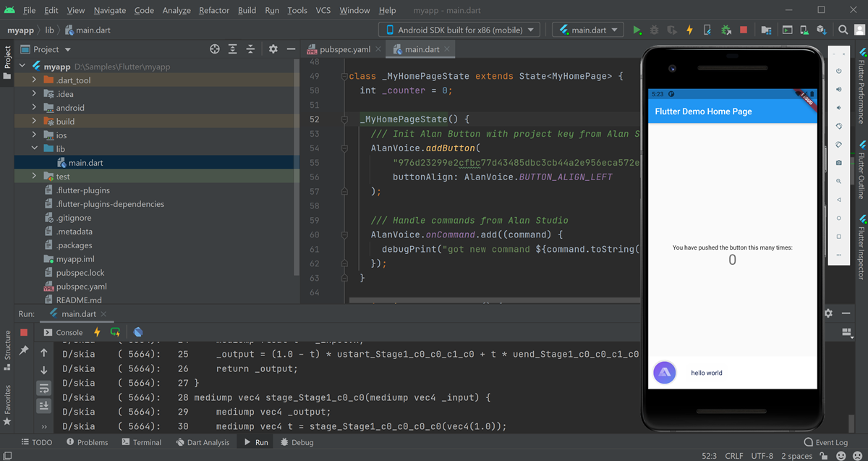Open the Terminal tool window
The width and height of the screenshot is (868, 461).
pyautogui.click(x=141, y=442)
